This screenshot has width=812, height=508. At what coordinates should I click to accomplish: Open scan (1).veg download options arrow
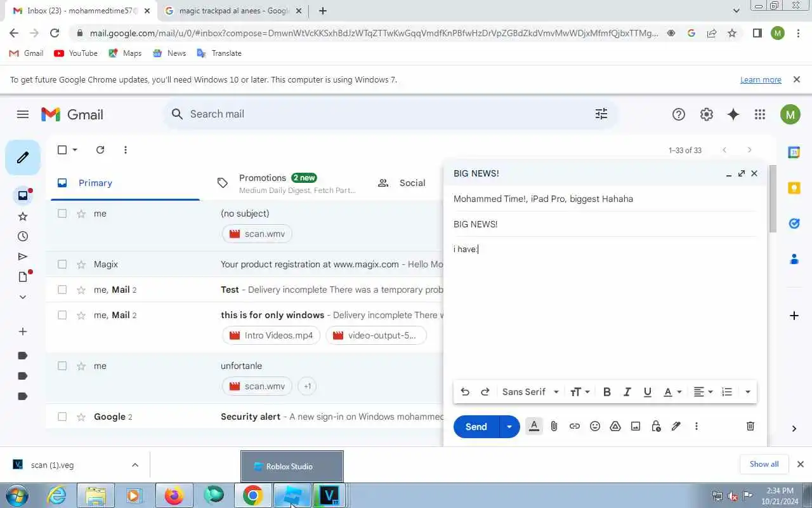point(135,465)
